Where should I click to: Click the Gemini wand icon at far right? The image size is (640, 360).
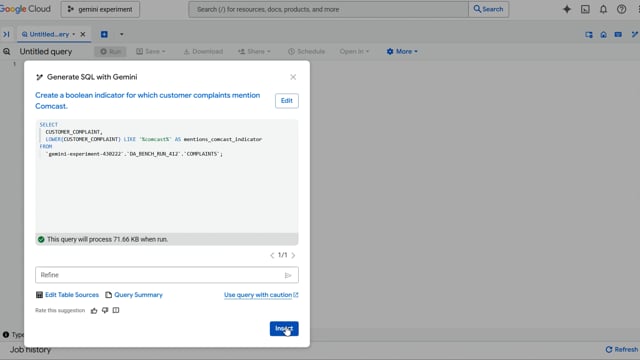(x=635, y=35)
